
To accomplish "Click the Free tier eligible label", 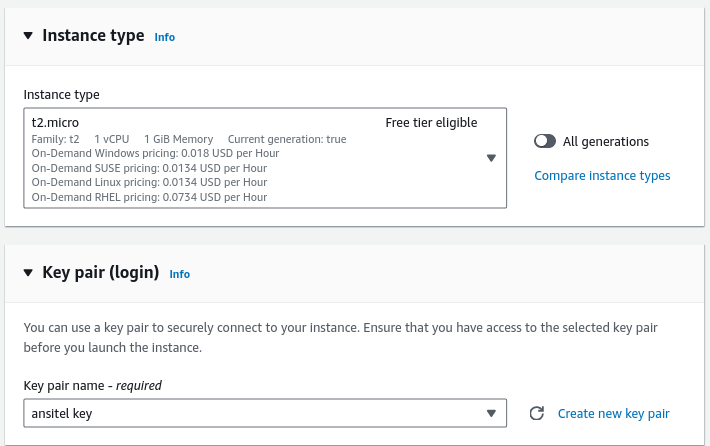I will pyautogui.click(x=431, y=123).
